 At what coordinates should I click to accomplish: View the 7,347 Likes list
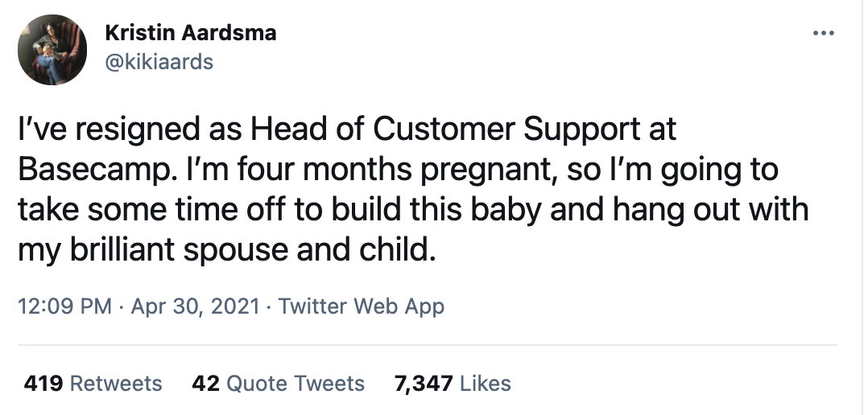(453, 384)
